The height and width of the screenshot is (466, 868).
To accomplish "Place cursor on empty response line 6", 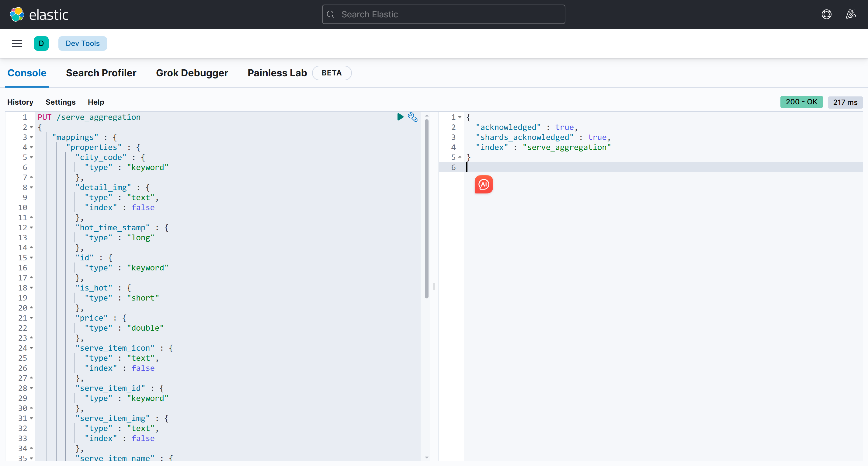I will tap(663, 168).
